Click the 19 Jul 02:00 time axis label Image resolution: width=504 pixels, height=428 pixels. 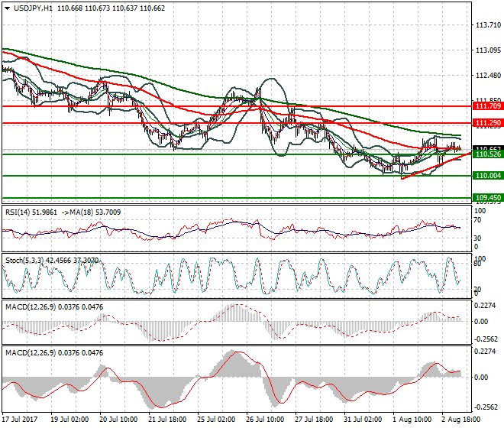(69, 420)
